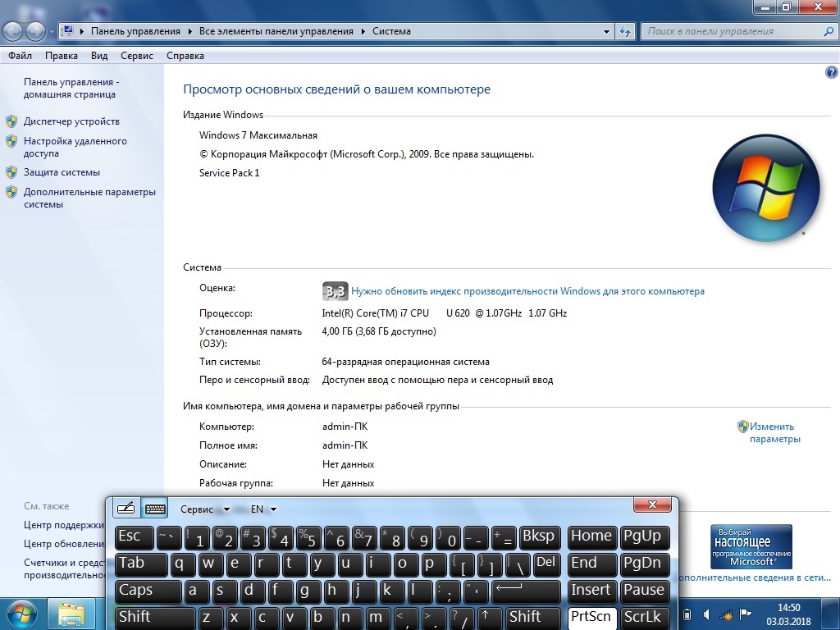Open the Action Center flag tray icon
Viewport: 840px width, 630px height.
click(x=745, y=614)
